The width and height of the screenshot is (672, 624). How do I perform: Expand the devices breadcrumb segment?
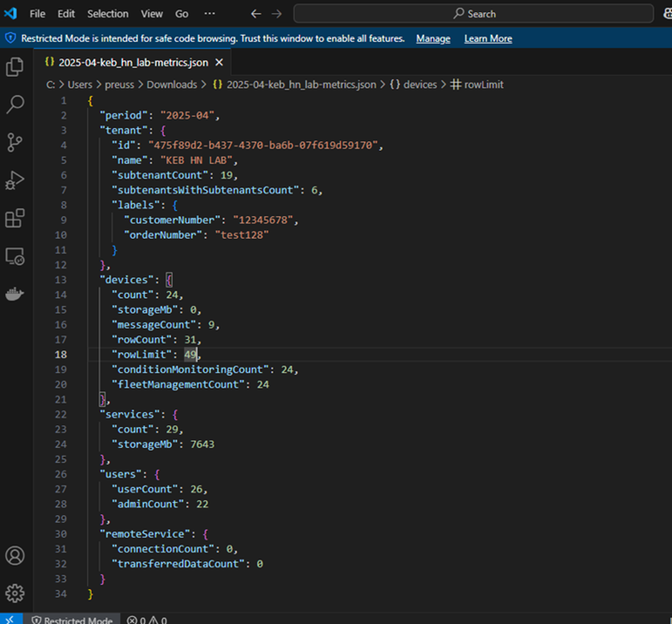(420, 84)
